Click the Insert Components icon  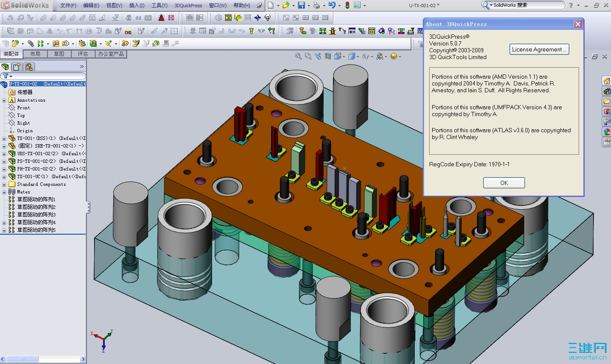click(x=15, y=43)
